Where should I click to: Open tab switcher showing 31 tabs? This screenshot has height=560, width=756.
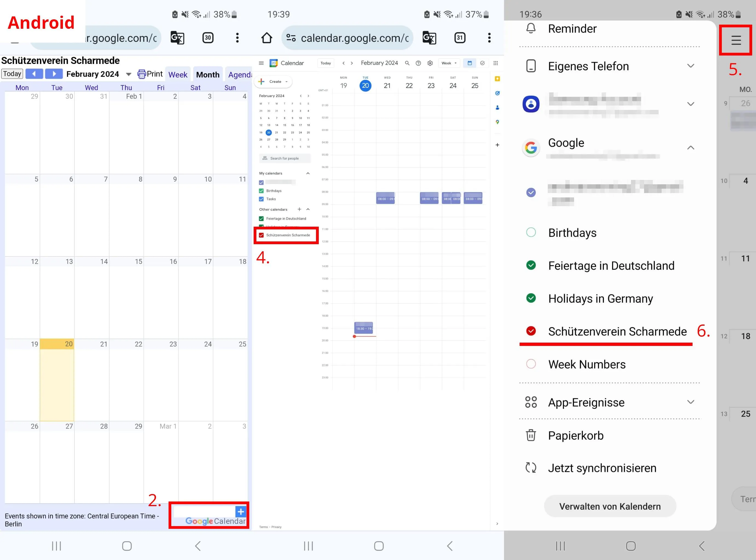[460, 38]
